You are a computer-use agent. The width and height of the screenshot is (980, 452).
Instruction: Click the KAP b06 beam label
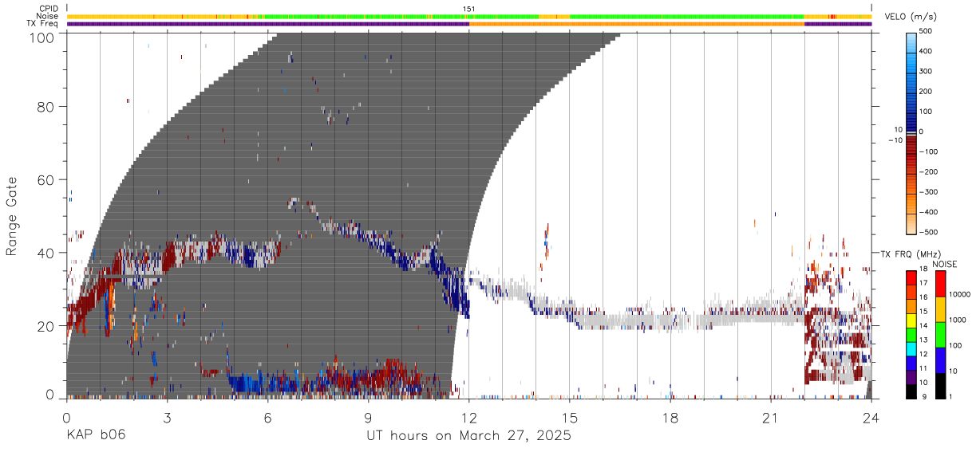pyautogui.click(x=96, y=435)
